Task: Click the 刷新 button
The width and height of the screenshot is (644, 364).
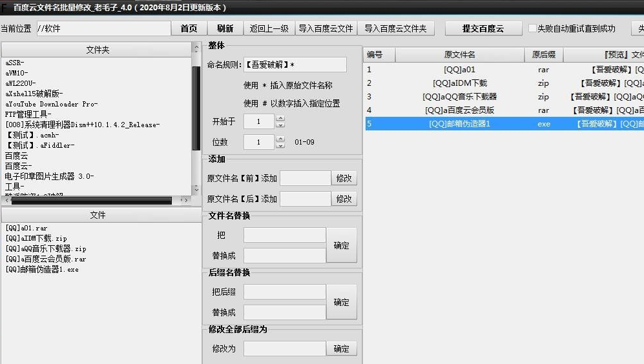Action: (x=225, y=28)
